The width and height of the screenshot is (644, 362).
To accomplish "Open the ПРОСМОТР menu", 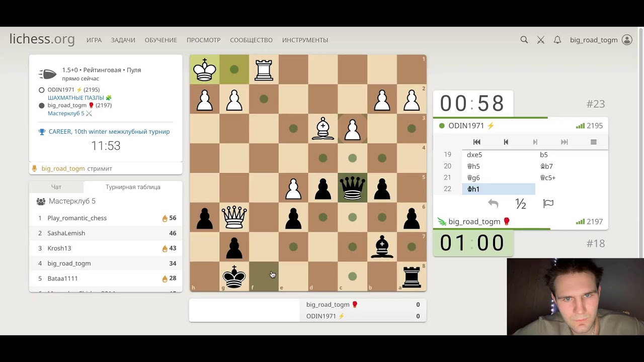I will (x=204, y=40).
